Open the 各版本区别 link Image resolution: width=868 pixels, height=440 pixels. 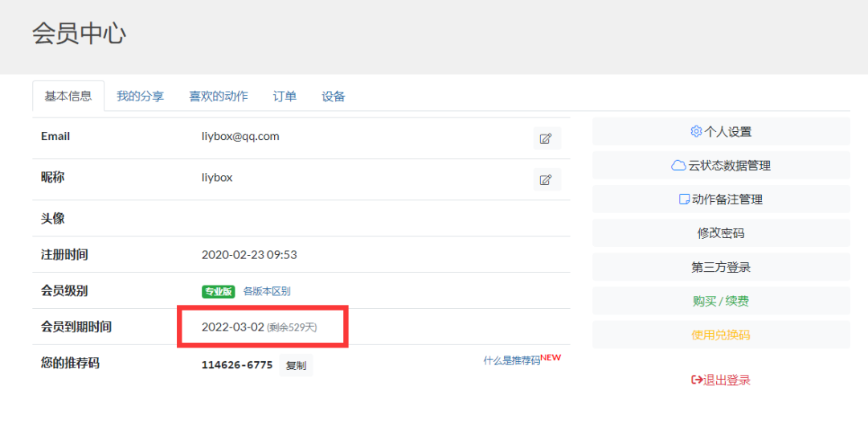267,291
